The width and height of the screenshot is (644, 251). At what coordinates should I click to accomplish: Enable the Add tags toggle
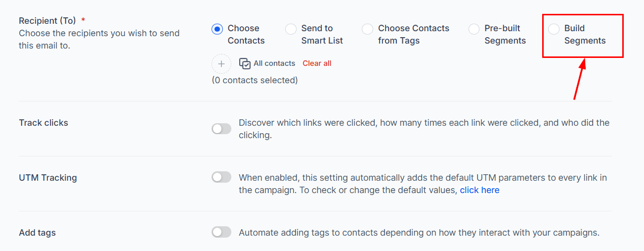click(221, 232)
